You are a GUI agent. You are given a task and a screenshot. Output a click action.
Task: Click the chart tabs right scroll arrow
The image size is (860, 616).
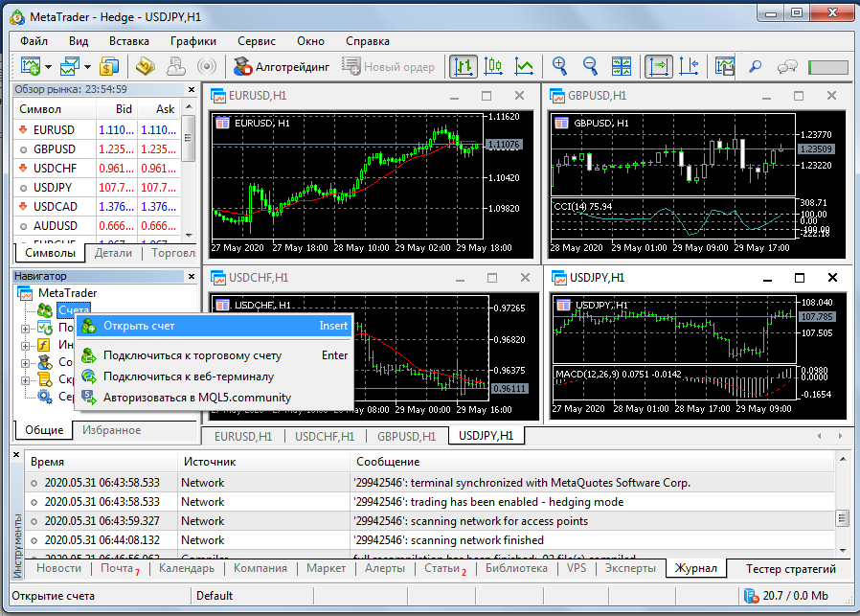[x=840, y=436]
